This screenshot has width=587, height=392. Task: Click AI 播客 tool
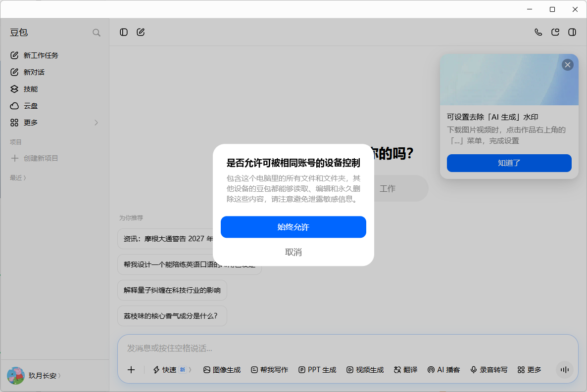click(443, 370)
